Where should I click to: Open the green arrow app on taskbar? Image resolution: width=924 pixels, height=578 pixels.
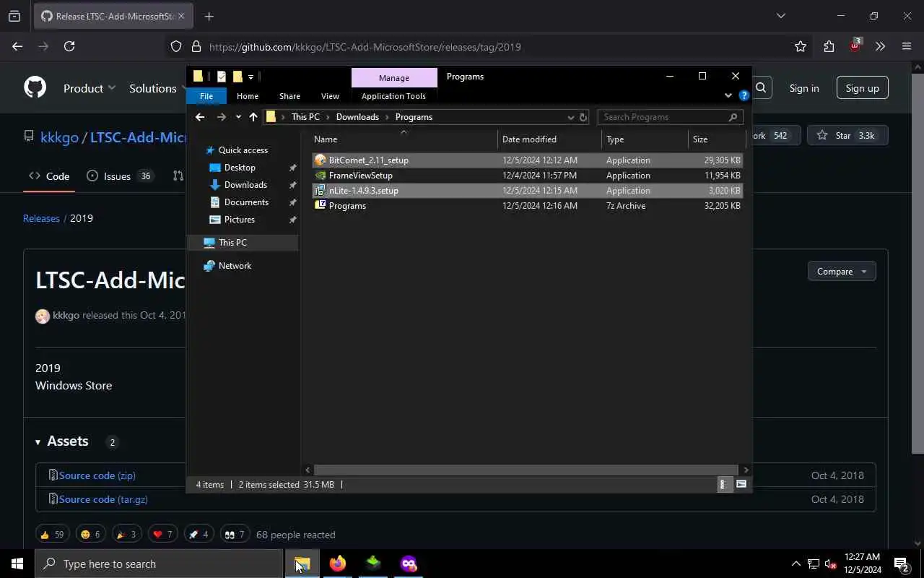(373, 564)
